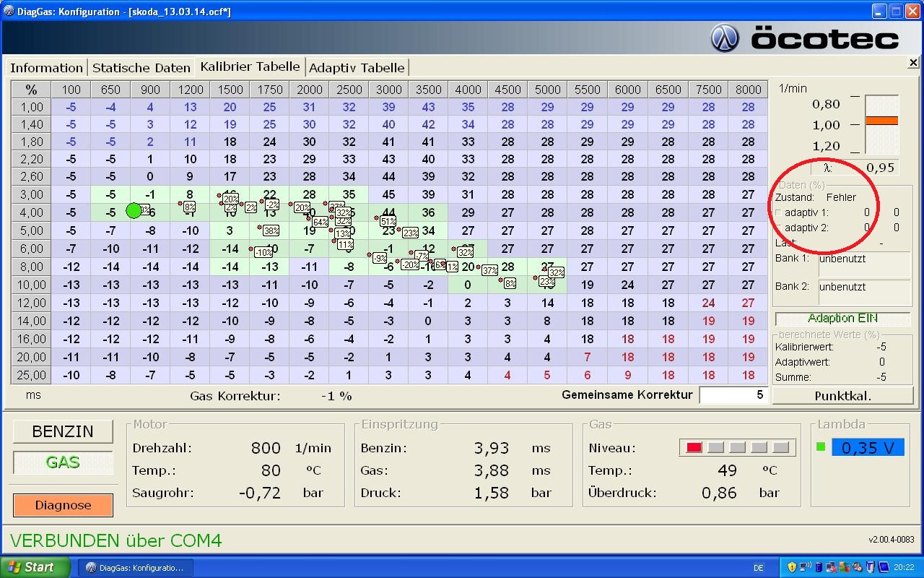
Task: Click the green lambda status indicator square
Action: pyautogui.click(x=821, y=447)
